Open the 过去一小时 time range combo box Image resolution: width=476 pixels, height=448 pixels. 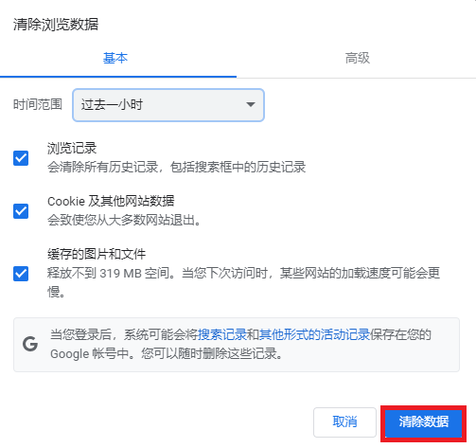pyautogui.click(x=168, y=105)
